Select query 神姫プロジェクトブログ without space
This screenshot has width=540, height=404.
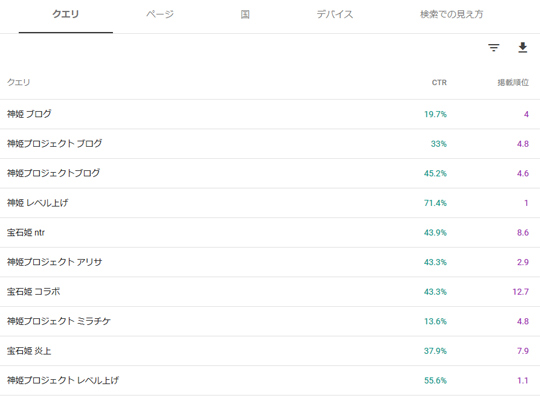[x=270, y=174]
